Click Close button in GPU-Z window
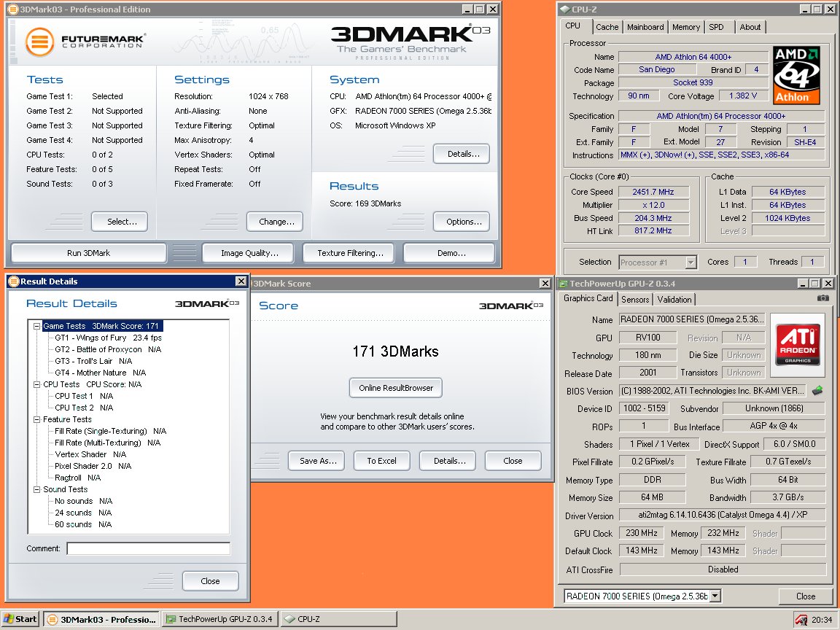This screenshot has width=840, height=630. pyautogui.click(x=805, y=596)
